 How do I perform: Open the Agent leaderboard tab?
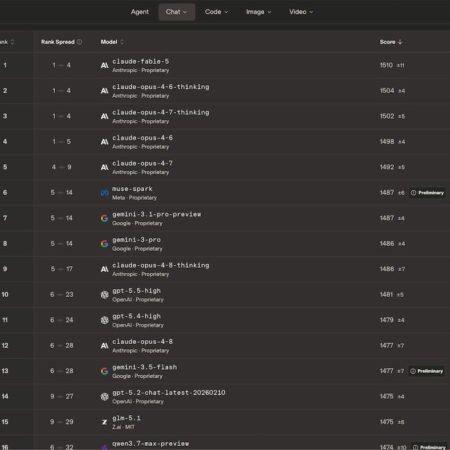click(140, 12)
